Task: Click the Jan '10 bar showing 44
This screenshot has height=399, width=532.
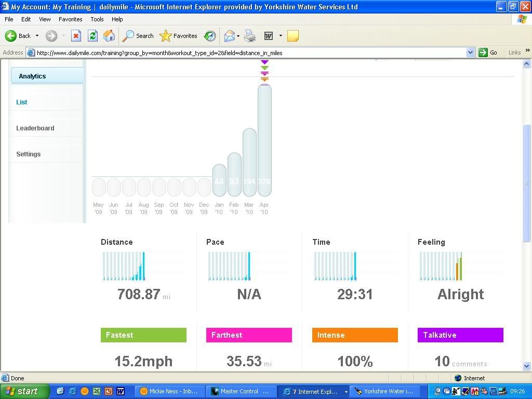Action: coord(219,180)
